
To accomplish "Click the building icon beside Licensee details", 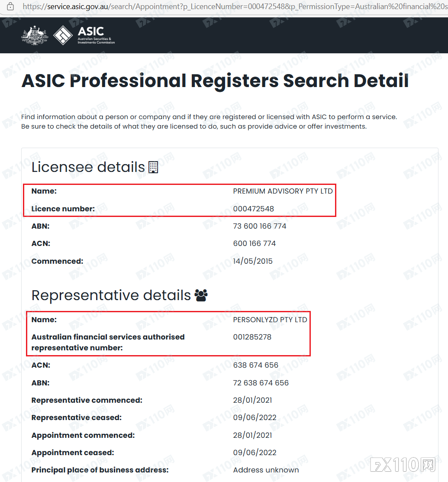I will (x=153, y=167).
